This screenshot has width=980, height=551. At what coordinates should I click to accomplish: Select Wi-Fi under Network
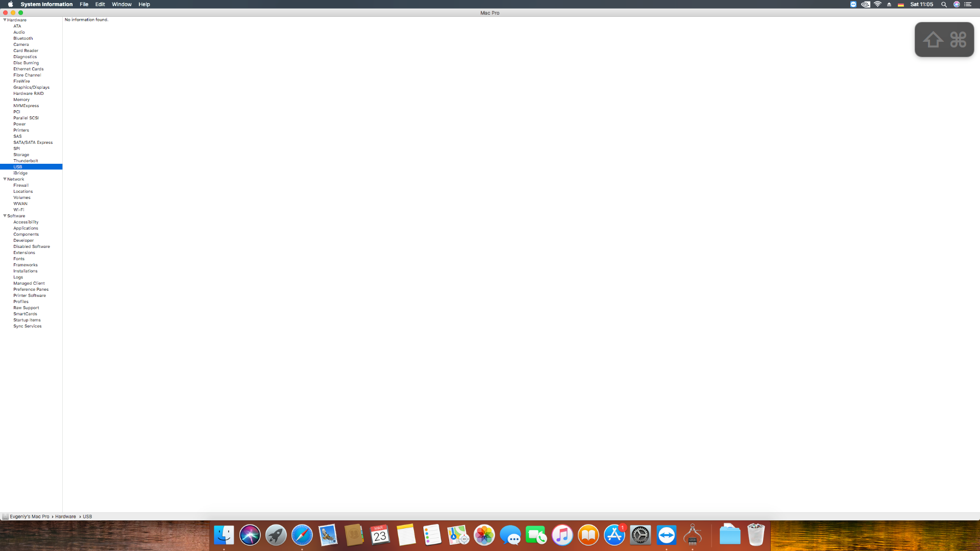point(18,210)
